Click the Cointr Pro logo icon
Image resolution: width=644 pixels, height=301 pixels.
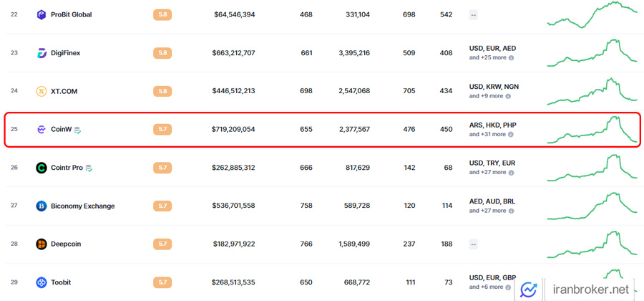pyautogui.click(x=42, y=168)
